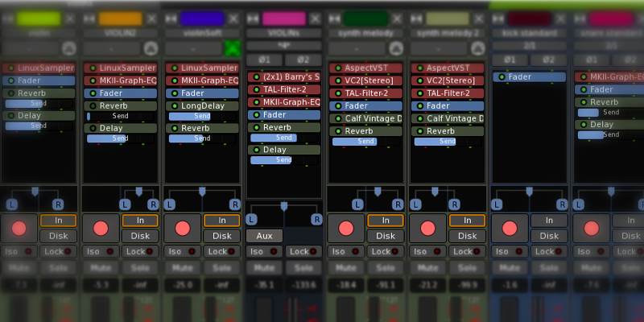
Task: Invert phase Ø1 on the VIOLINs bus
Action: click(265, 60)
